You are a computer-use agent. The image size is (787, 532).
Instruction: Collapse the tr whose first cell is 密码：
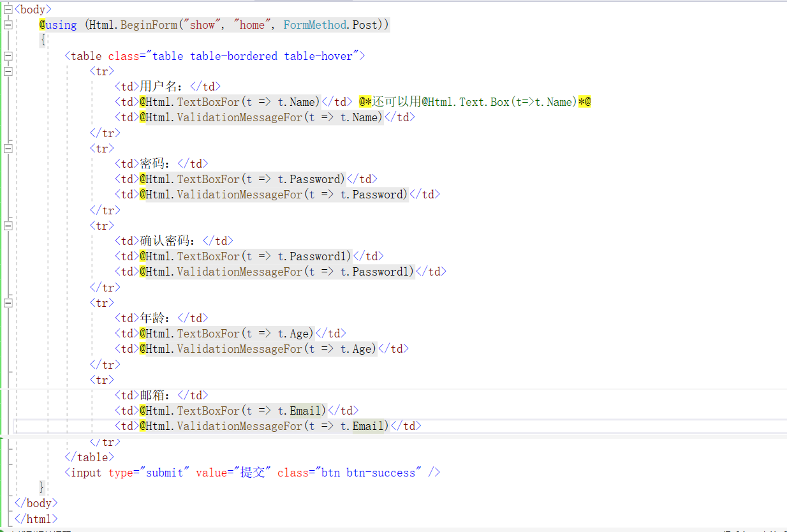(8, 149)
